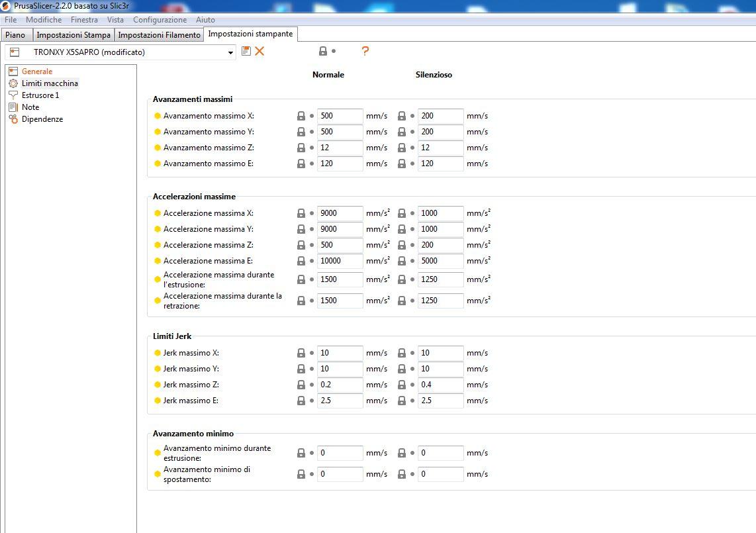Screen dimensions: 756x533
Task: Switch to the Piano tab
Action: 15,35
